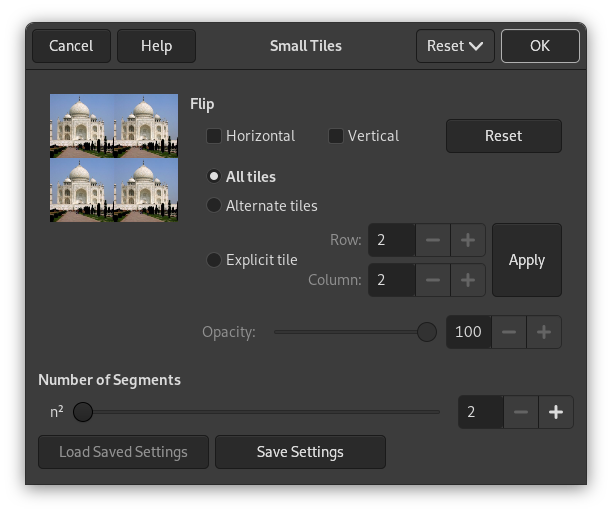Select the All tiles radio option

click(x=214, y=177)
